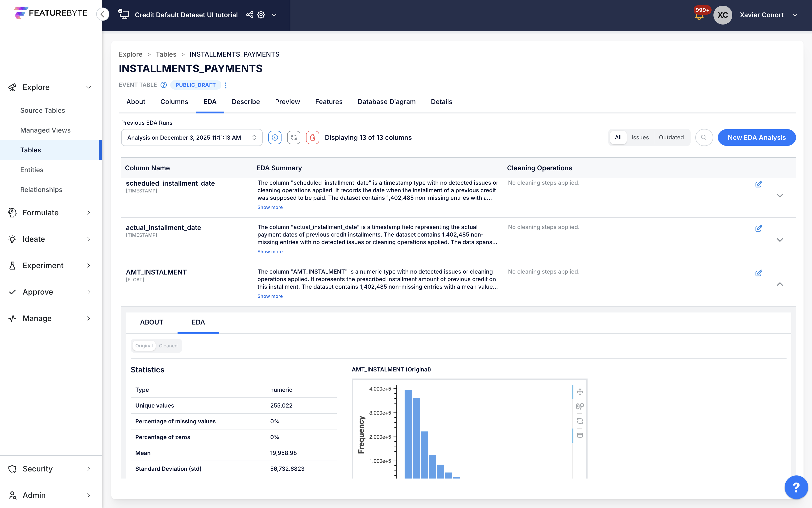Viewport: 812px width, 508px height.
Task: Click the column search magnifier icon
Action: (704, 137)
